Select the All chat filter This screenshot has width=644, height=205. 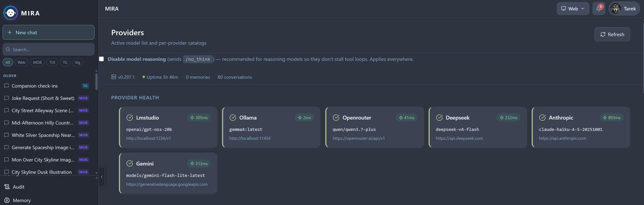[x=8, y=62]
